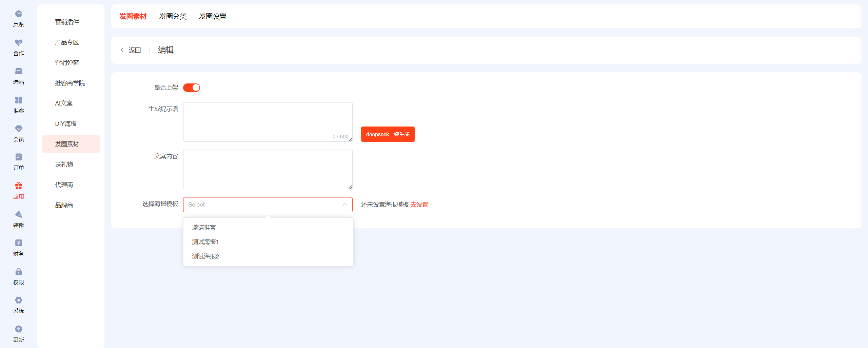Follow the 去设置 link
The width and height of the screenshot is (868, 348).
coord(419,205)
